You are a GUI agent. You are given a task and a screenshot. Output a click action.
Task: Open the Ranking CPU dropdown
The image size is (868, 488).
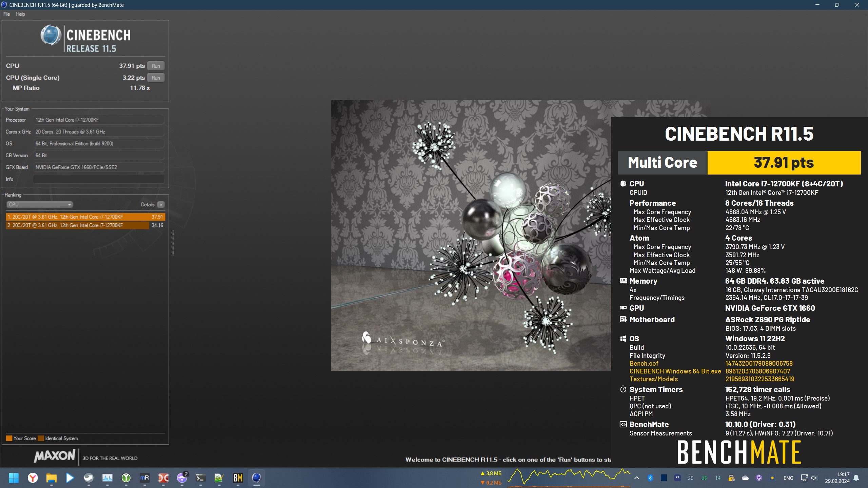39,204
